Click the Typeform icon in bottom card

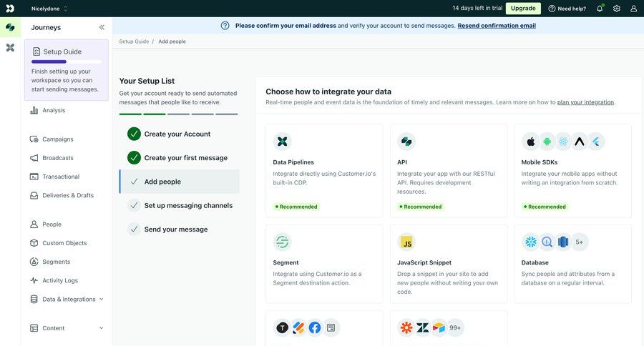point(282,327)
